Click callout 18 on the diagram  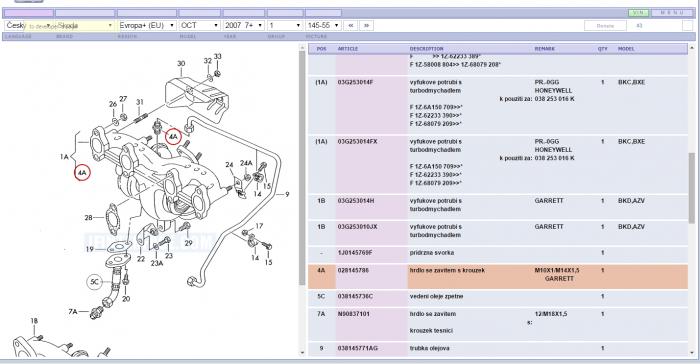(x=34, y=321)
